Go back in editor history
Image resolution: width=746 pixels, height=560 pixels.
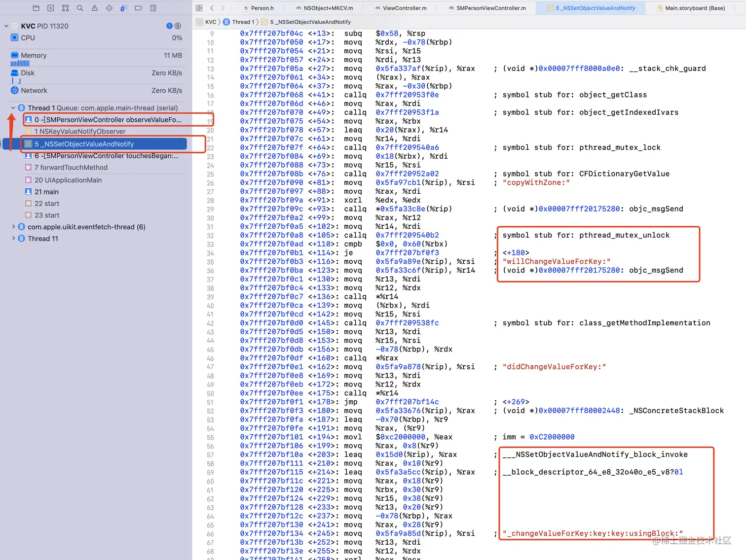coord(212,8)
